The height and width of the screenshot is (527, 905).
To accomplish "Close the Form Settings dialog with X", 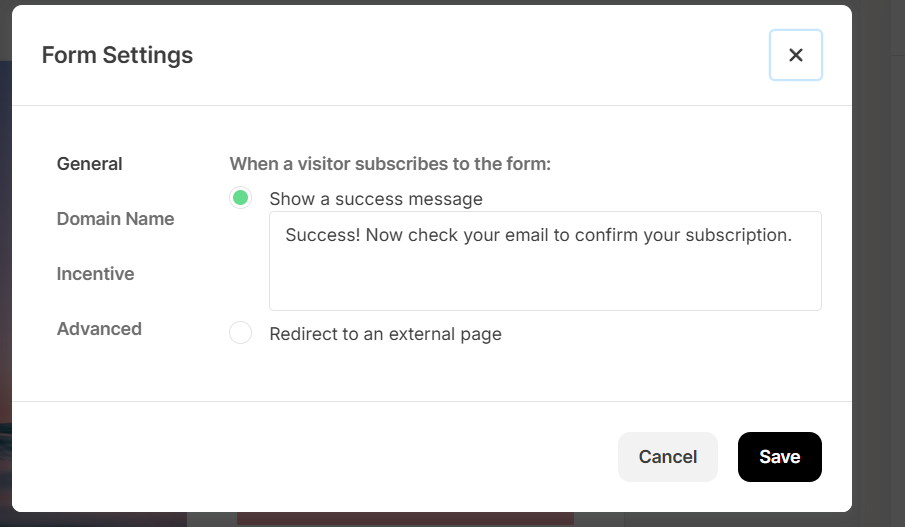I will point(795,55).
